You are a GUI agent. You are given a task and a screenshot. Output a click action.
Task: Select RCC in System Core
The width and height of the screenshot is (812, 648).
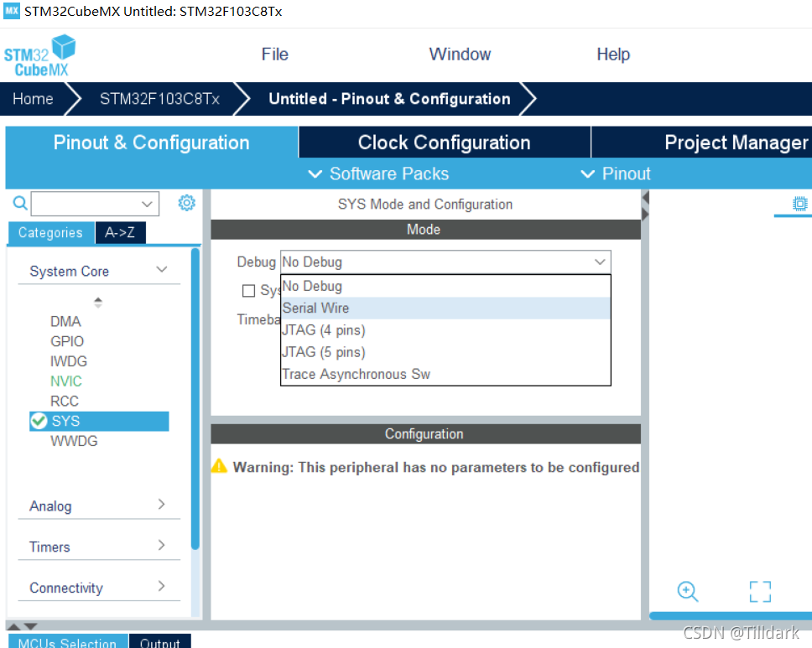65,401
